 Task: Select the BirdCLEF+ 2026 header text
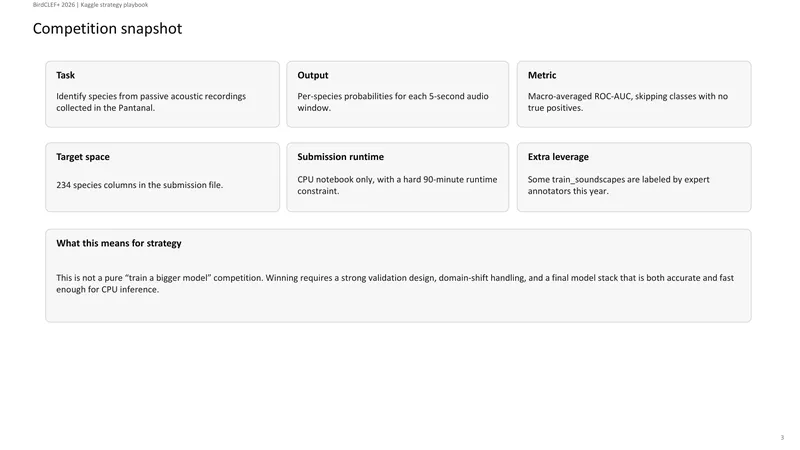54,5
